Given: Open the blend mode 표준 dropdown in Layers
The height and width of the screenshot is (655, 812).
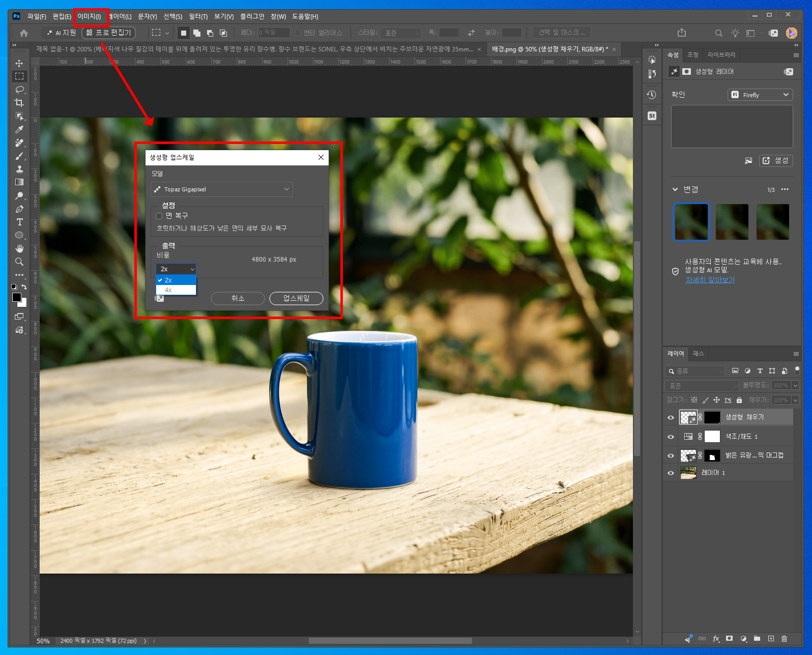Looking at the screenshot, I should click(x=702, y=386).
